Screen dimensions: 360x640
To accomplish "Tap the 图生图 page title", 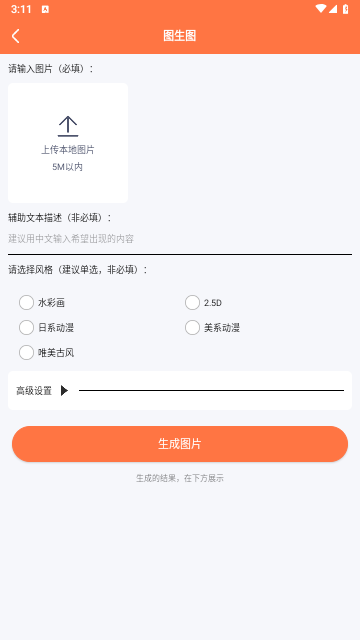I will [x=180, y=36].
